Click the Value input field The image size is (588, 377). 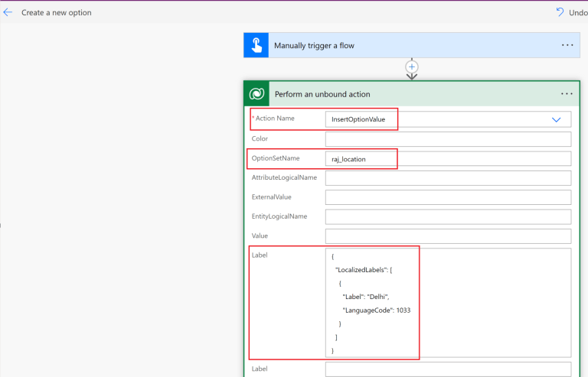pos(448,236)
